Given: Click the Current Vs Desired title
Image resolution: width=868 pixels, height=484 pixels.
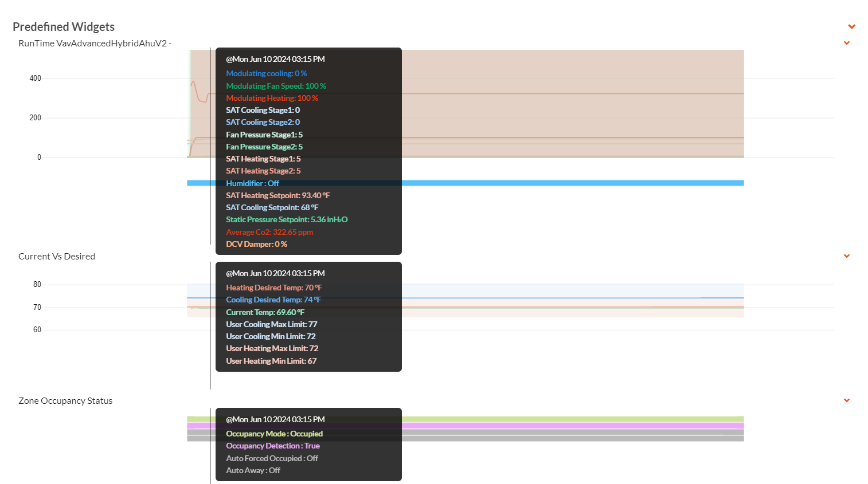Looking at the screenshot, I should click(x=57, y=257).
